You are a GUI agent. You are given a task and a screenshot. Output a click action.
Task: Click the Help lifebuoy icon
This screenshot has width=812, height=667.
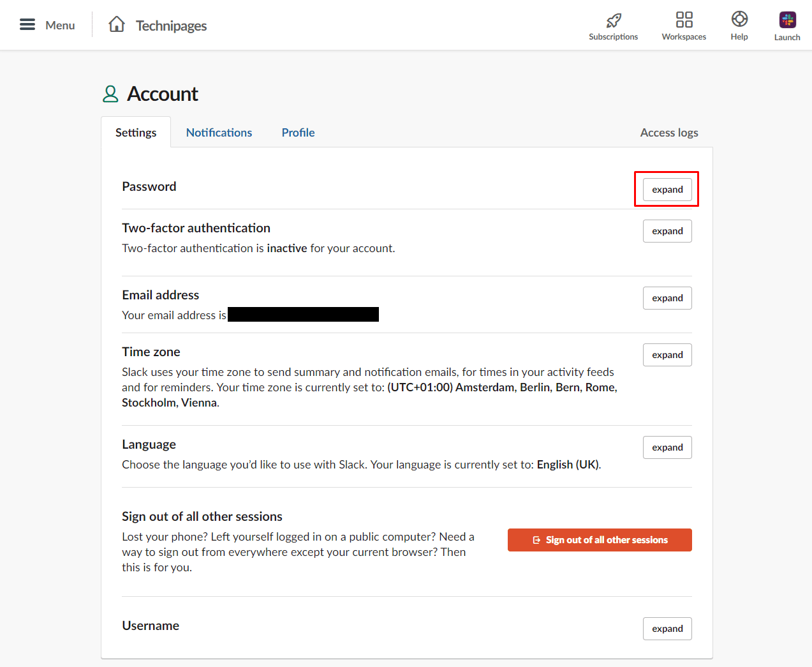739,19
